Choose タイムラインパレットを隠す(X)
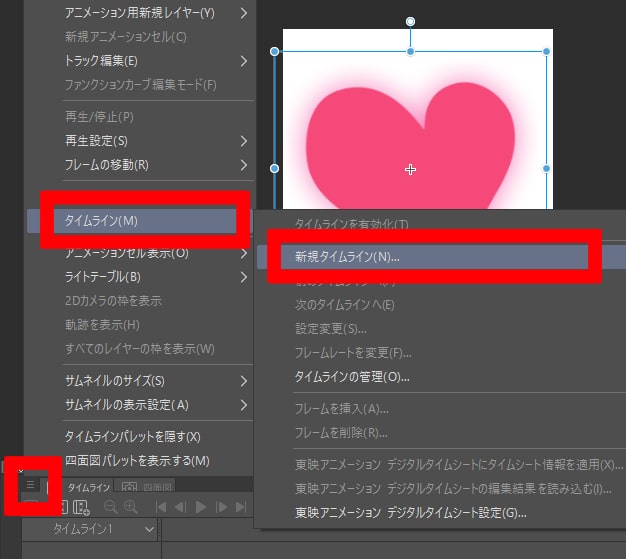Image resolution: width=626 pixels, height=559 pixels. pyautogui.click(x=133, y=437)
